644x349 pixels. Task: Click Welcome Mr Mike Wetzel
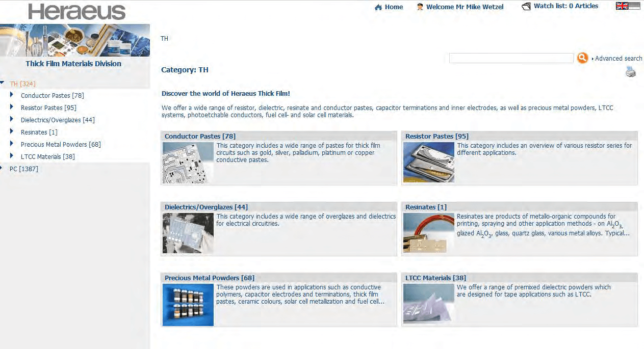click(465, 7)
